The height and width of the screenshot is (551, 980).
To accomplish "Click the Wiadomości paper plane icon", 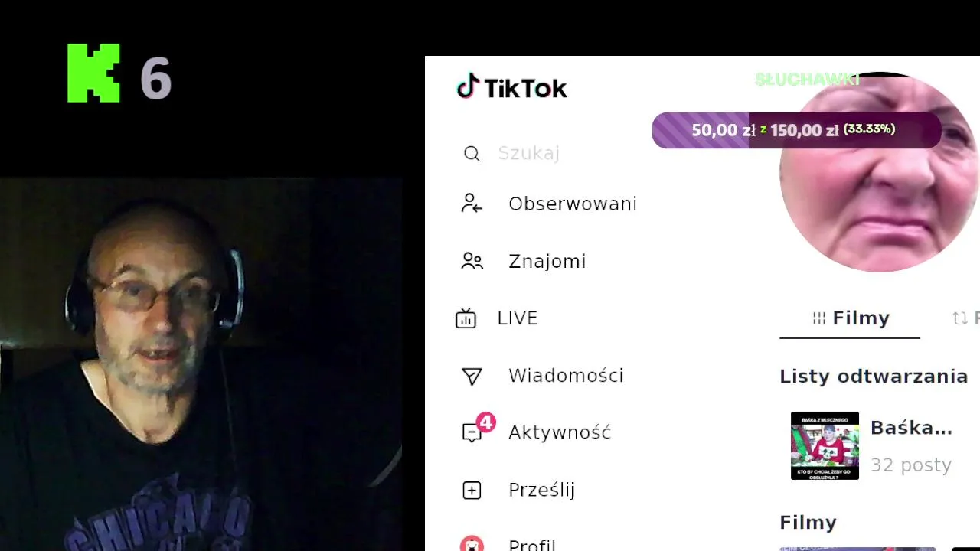I will pyautogui.click(x=472, y=376).
